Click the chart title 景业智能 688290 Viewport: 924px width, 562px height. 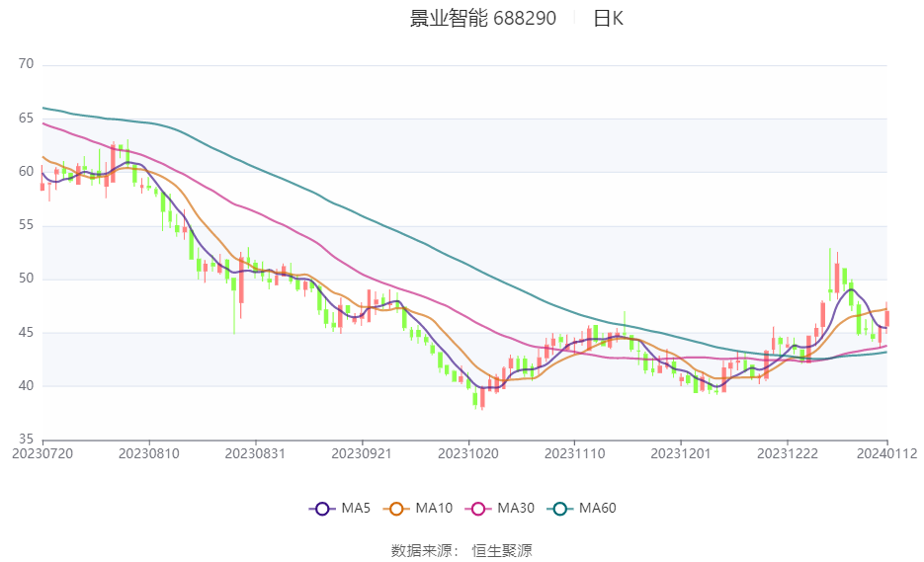[482, 18]
